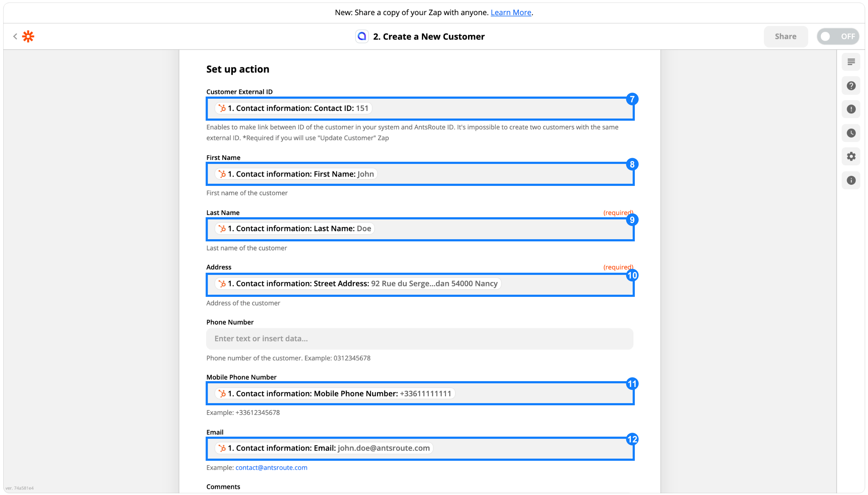Open the history clock icon
Screen dimensions: 868x495
coord(851,133)
